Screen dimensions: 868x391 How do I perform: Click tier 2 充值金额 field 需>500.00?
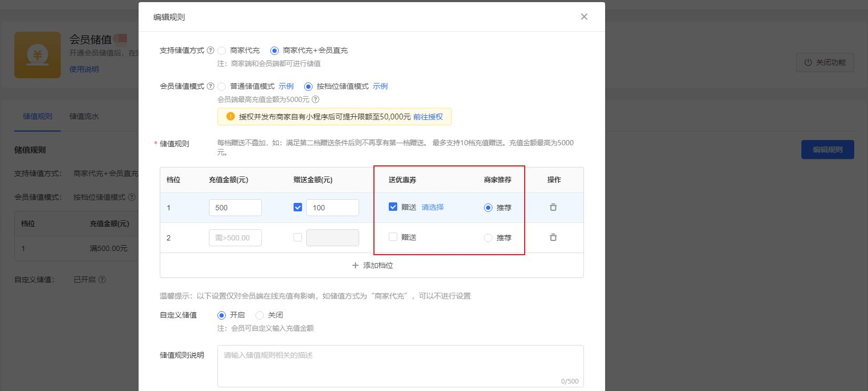pos(235,238)
